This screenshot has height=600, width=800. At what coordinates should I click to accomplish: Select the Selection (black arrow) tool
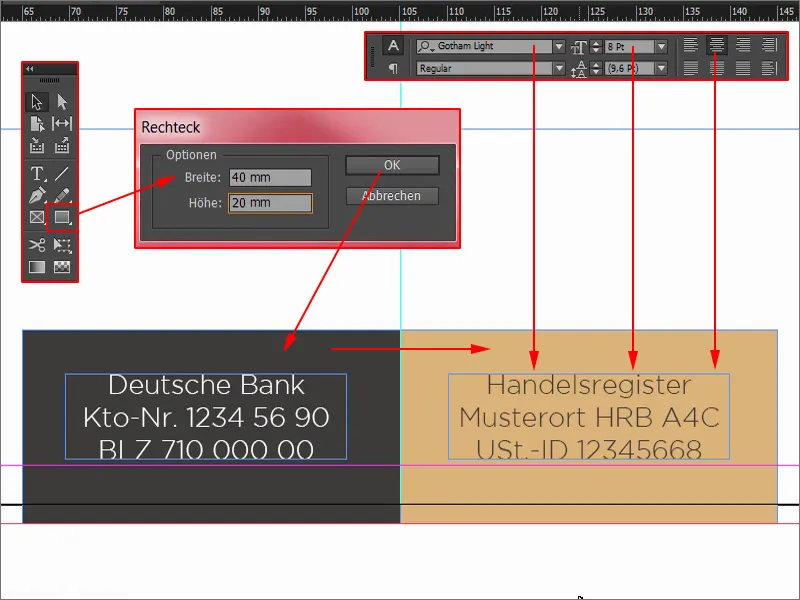pyautogui.click(x=37, y=102)
